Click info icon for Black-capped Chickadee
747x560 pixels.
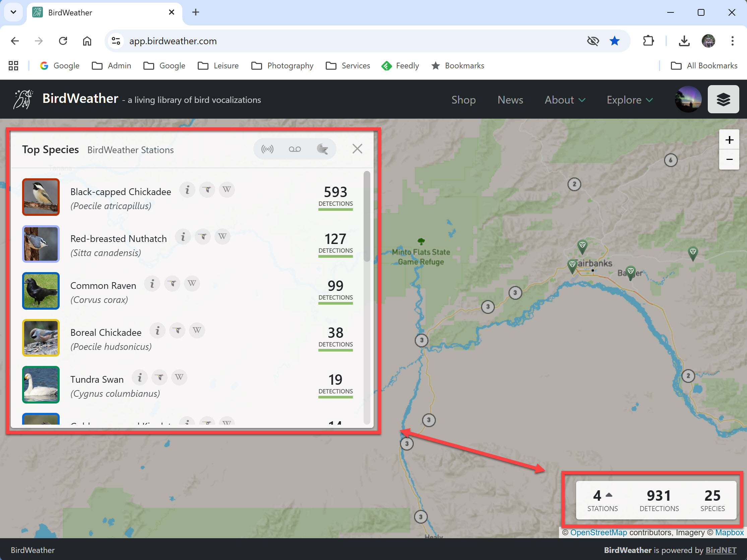click(x=187, y=189)
